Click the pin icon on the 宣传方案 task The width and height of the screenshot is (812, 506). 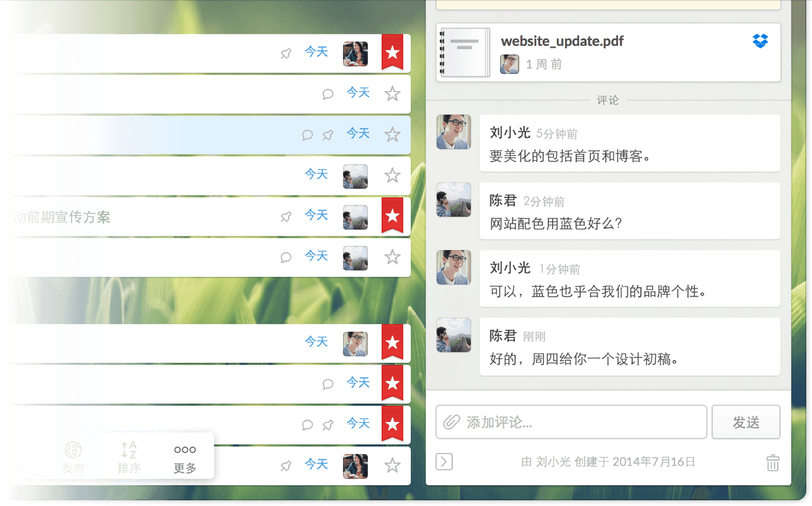pyautogui.click(x=286, y=217)
